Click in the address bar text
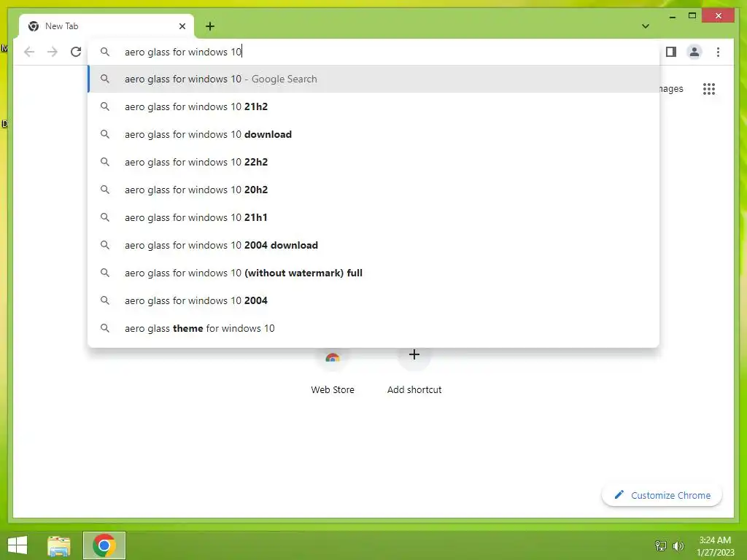 [x=183, y=52]
